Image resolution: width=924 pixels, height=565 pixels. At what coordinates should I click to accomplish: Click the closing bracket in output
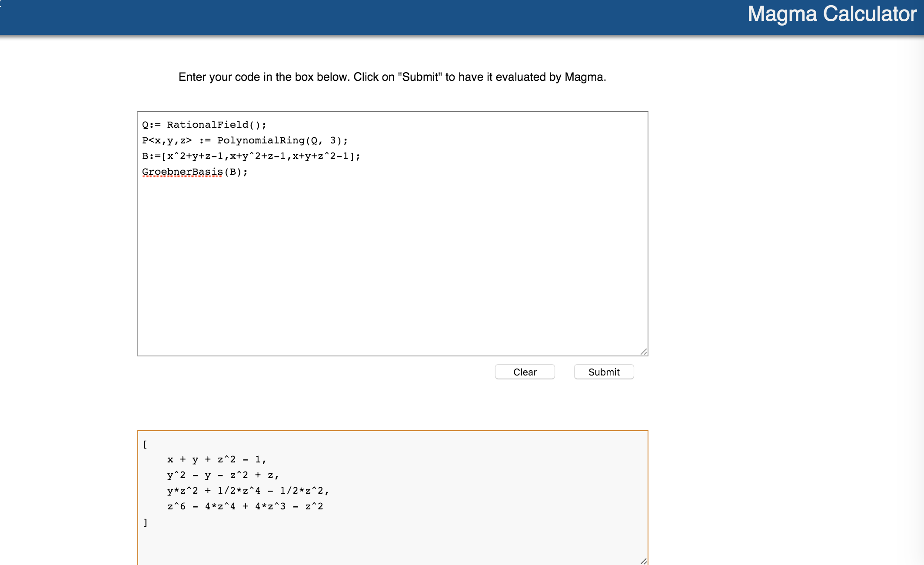tap(145, 522)
